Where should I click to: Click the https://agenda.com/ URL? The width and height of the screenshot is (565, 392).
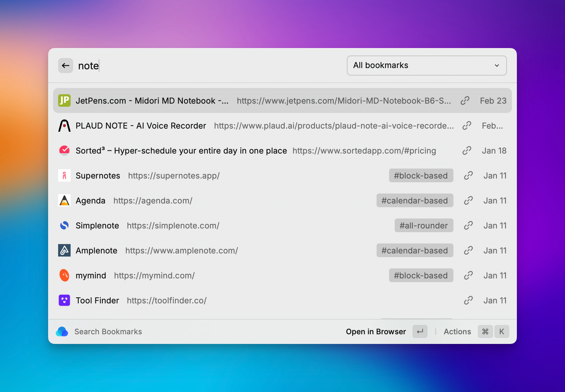(x=153, y=200)
